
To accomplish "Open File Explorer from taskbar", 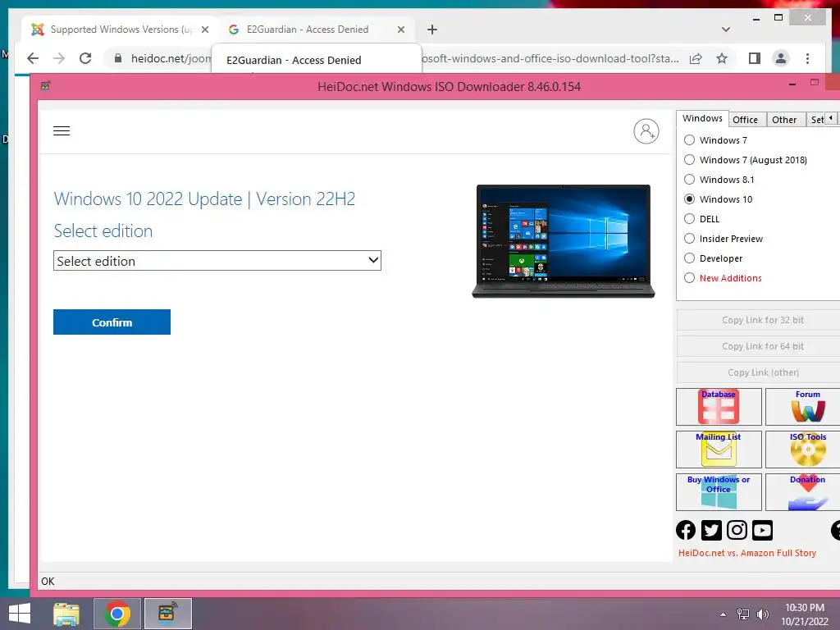I will click(66, 614).
